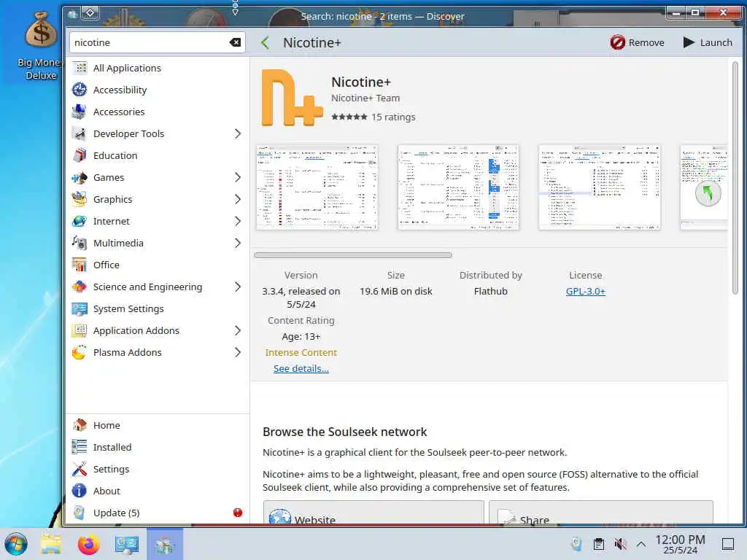747x560 pixels.
Task: Expand Developer Tools subcategories
Action: point(238,134)
